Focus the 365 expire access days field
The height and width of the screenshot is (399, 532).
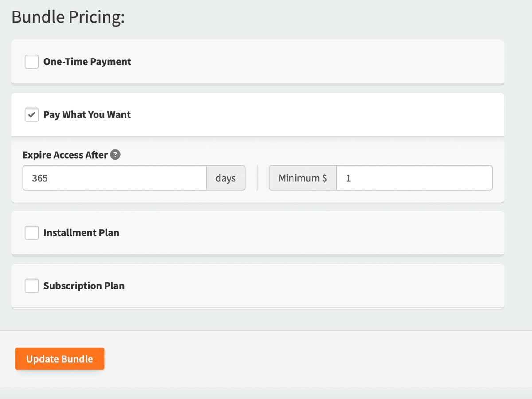tap(114, 178)
